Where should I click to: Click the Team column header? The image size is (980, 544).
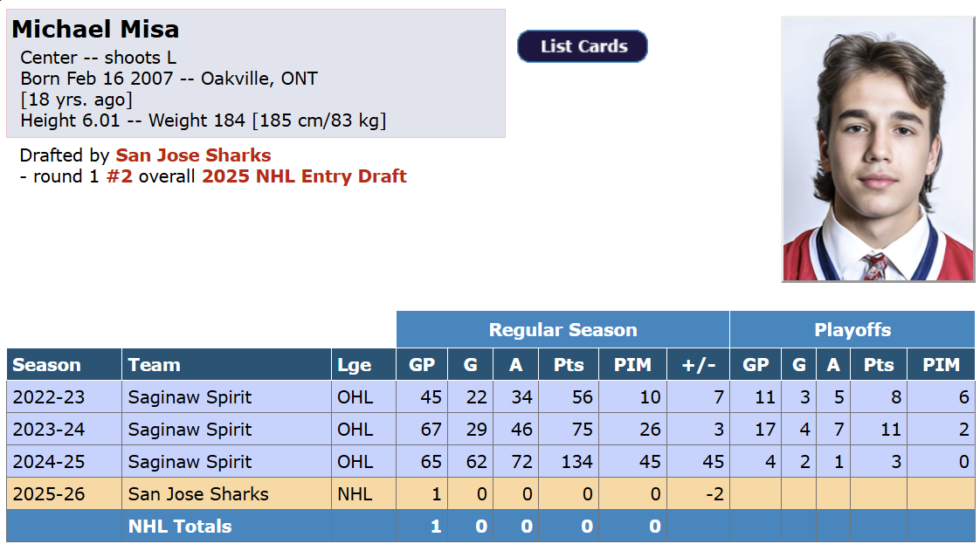[154, 365]
